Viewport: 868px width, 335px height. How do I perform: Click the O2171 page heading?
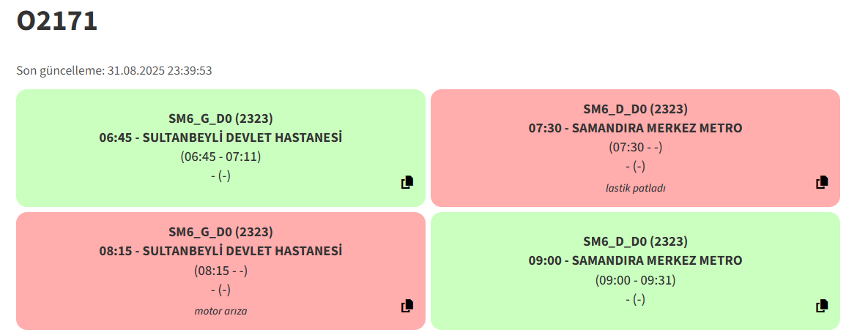(x=57, y=21)
